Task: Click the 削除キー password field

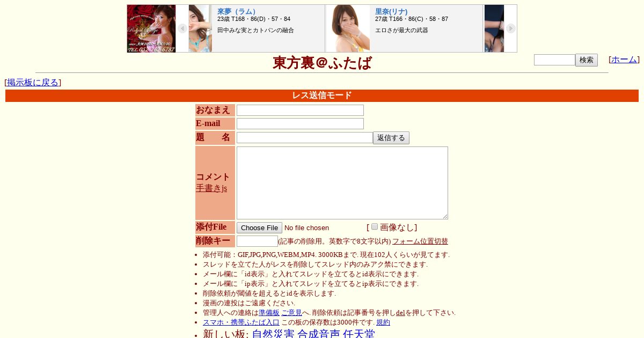Action: (257, 241)
